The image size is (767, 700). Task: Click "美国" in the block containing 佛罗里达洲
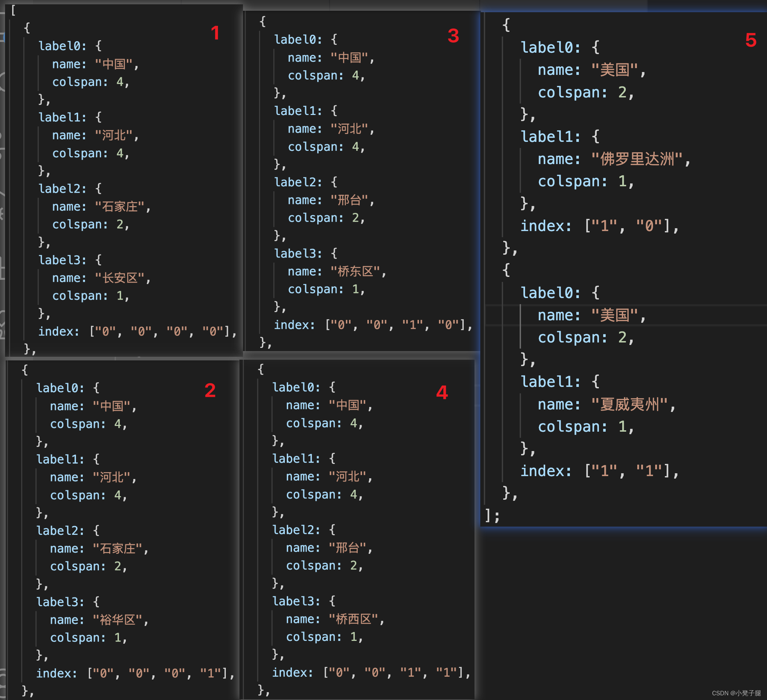click(614, 70)
